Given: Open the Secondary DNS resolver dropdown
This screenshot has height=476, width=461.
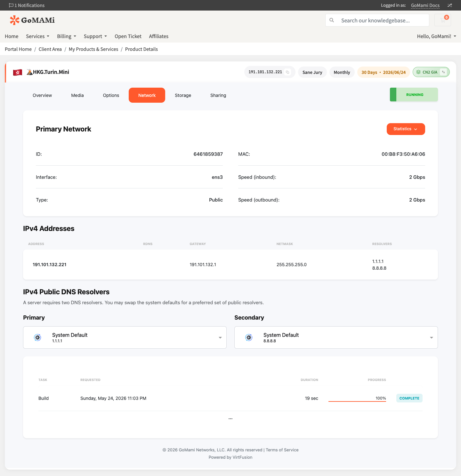Looking at the screenshot, I should coord(336,337).
